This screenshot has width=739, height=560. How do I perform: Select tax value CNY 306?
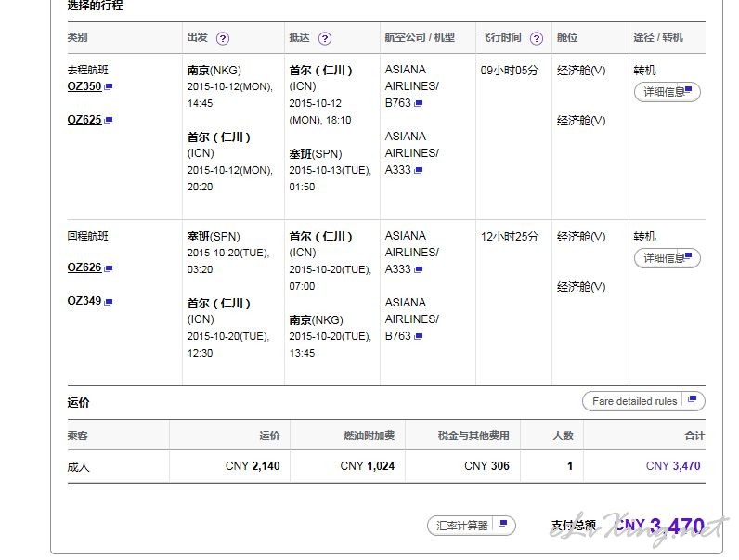pyautogui.click(x=486, y=465)
